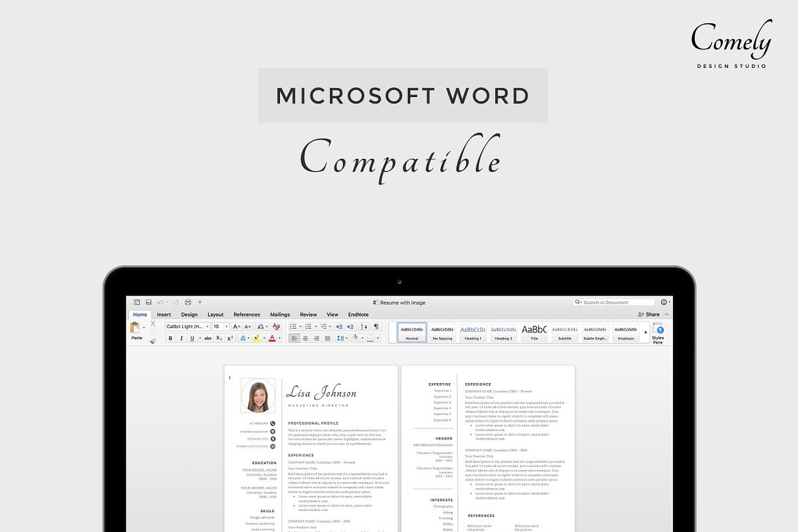Apply the Title style

pyautogui.click(x=534, y=332)
